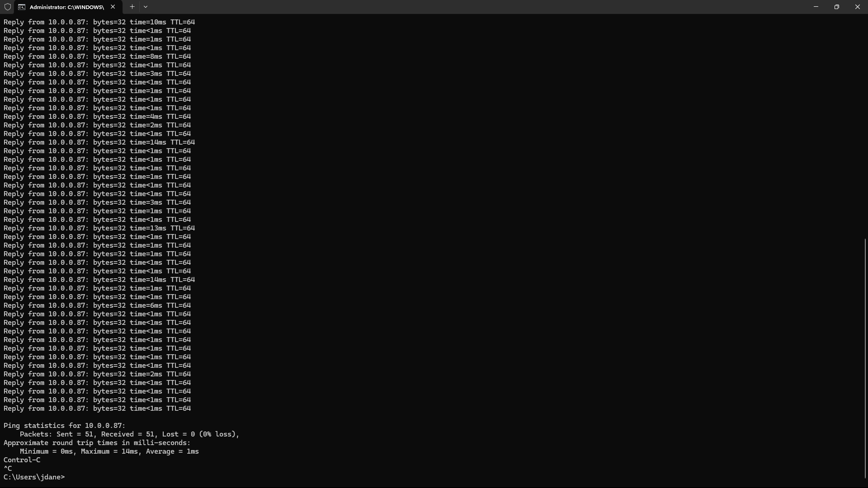Close the Administrator terminal tab

[113, 7]
